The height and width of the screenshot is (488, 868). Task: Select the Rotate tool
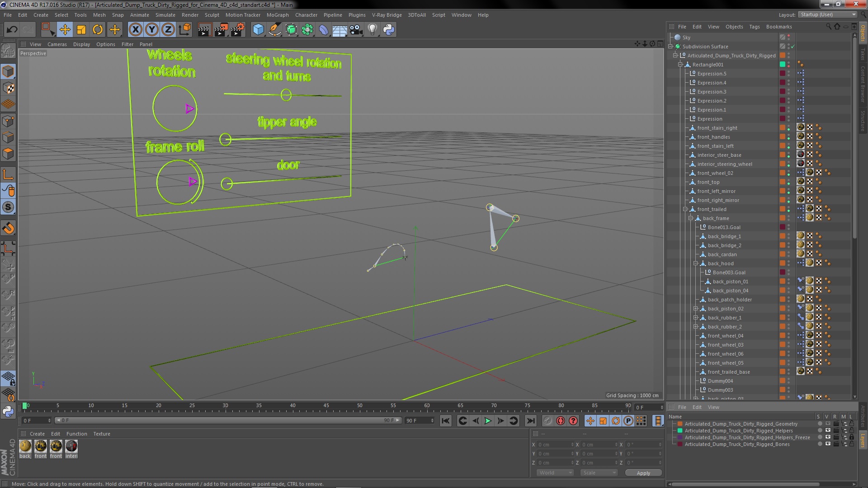tap(98, 30)
